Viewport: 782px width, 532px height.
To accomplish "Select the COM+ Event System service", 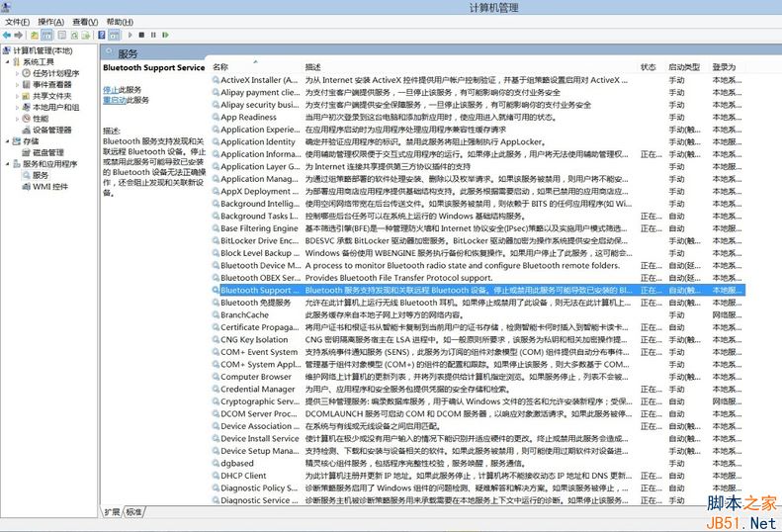I will click(478, 352).
